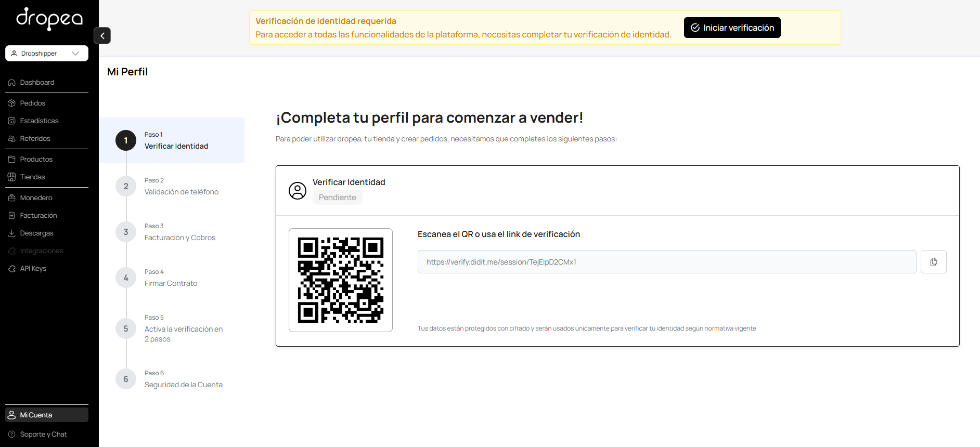Screen dimensions: 980x447
Task: Click 'Escanea el QR o usa el link' text
Action: click(x=499, y=234)
